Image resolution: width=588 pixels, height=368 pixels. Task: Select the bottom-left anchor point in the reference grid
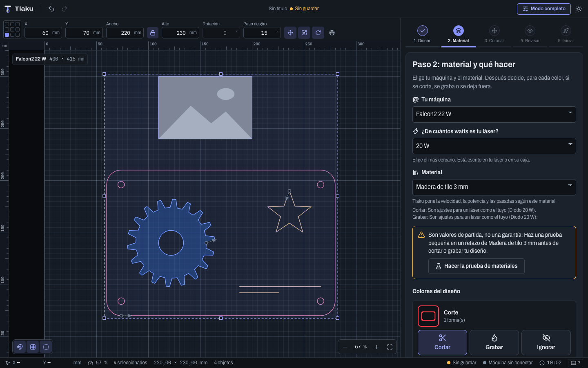point(7,35)
